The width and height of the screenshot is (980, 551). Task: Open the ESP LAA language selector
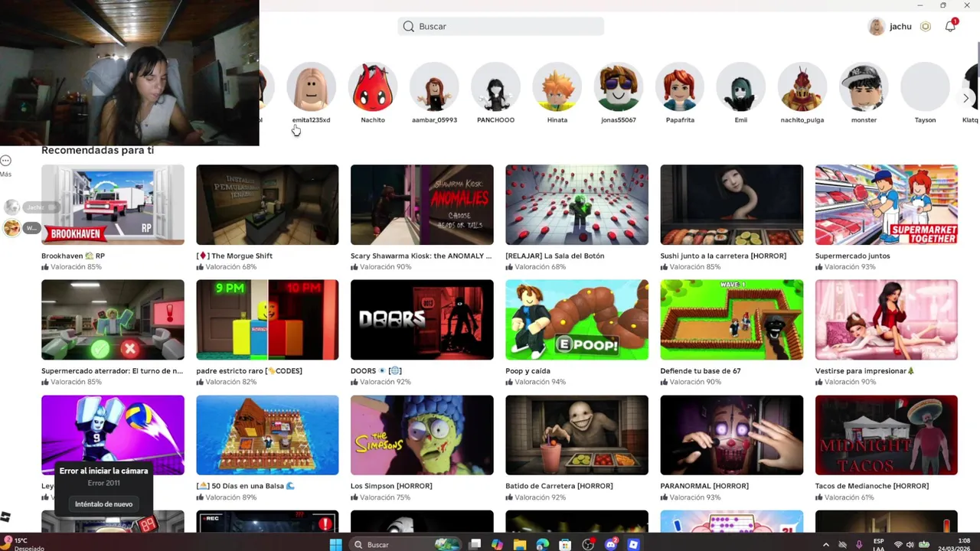click(x=879, y=545)
